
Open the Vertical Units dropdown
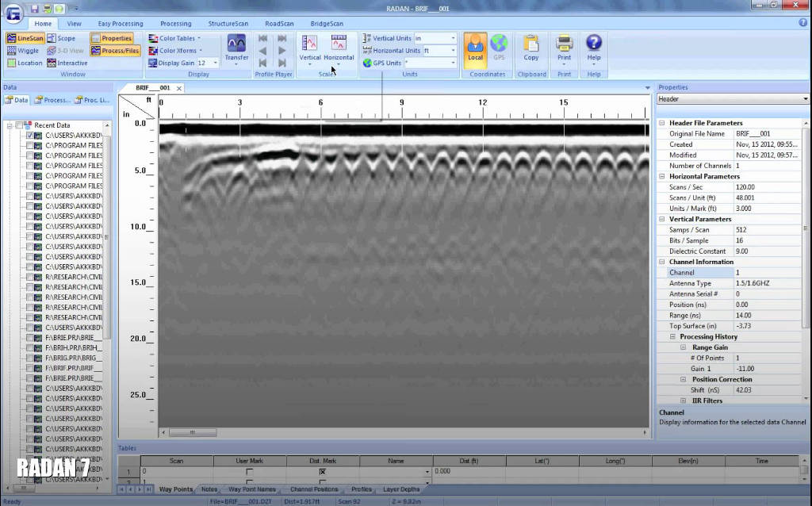point(453,38)
